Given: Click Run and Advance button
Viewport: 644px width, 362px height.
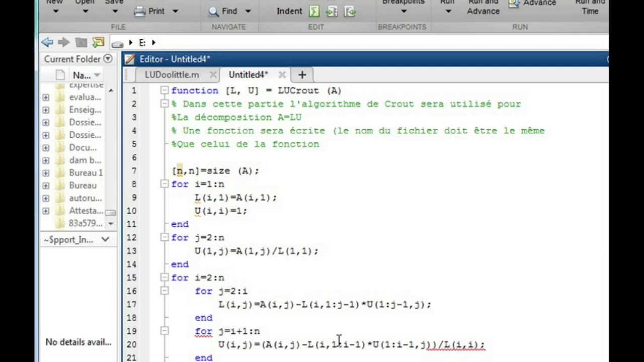Looking at the screenshot, I should click(483, 7).
